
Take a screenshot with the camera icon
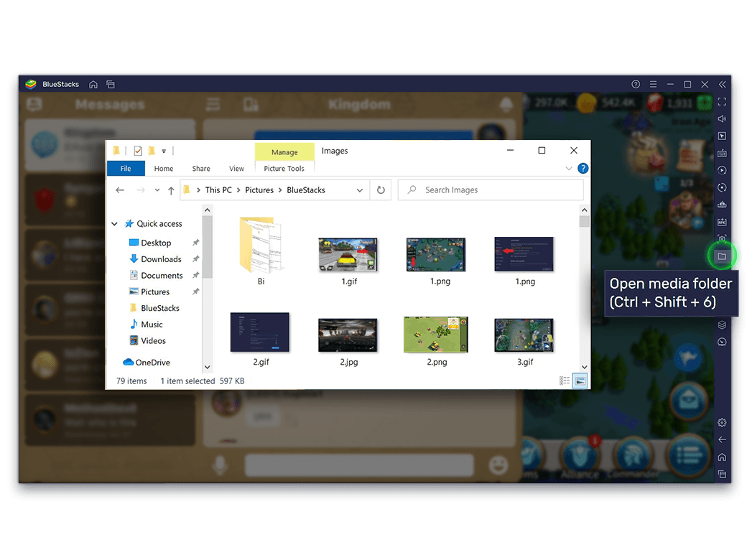(x=722, y=239)
